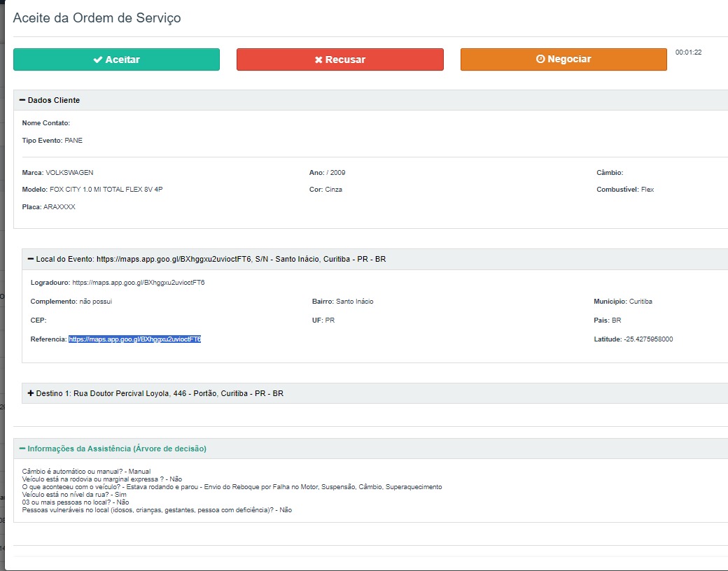Accept the service order with the green Aceitar button

[116, 59]
